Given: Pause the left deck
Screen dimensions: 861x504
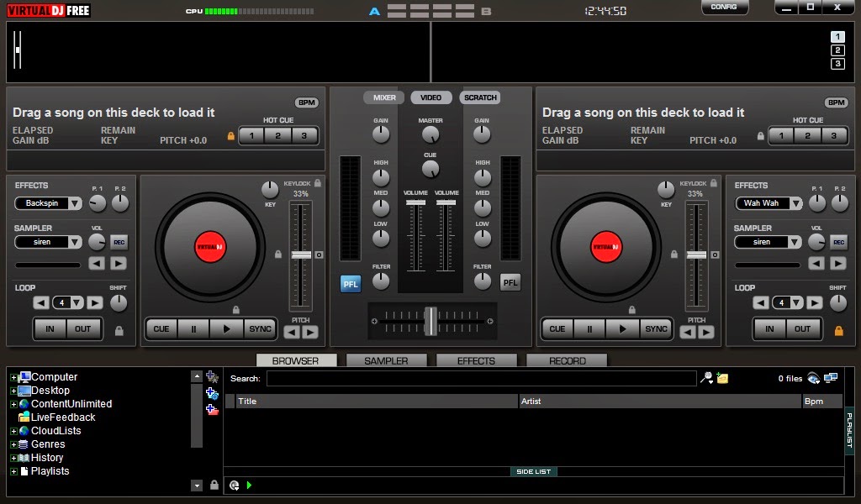Looking at the screenshot, I should 193,329.
